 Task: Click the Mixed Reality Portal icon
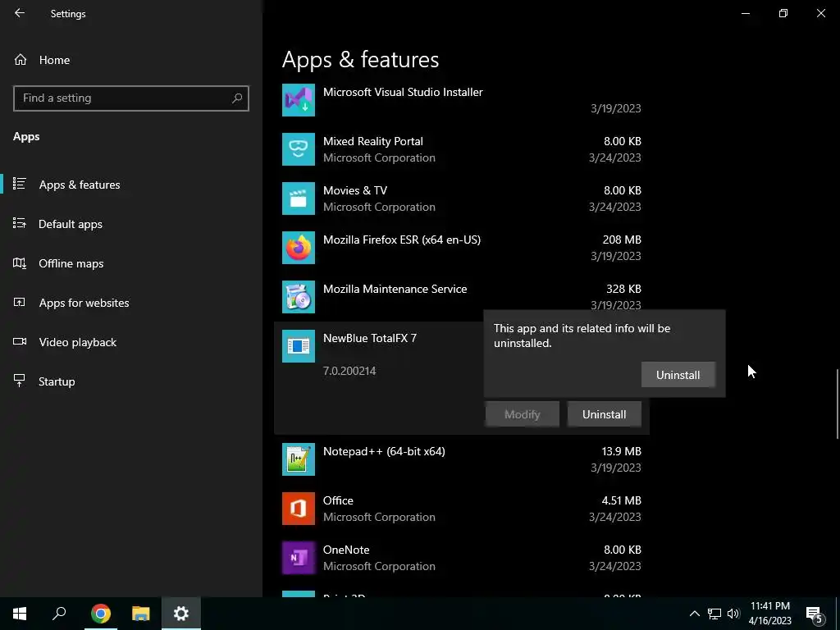tap(299, 149)
